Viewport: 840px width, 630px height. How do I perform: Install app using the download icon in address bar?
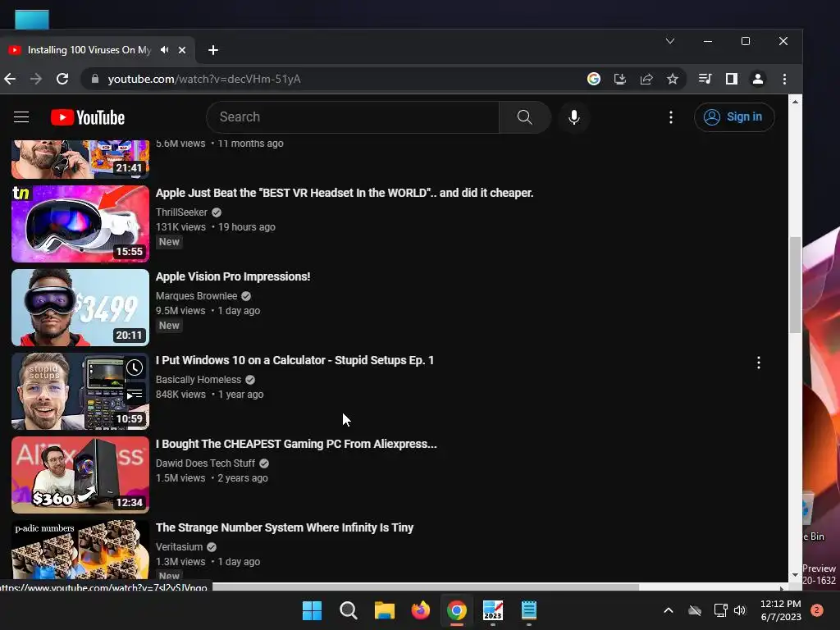pyautogui.click(x=620, y=79)
